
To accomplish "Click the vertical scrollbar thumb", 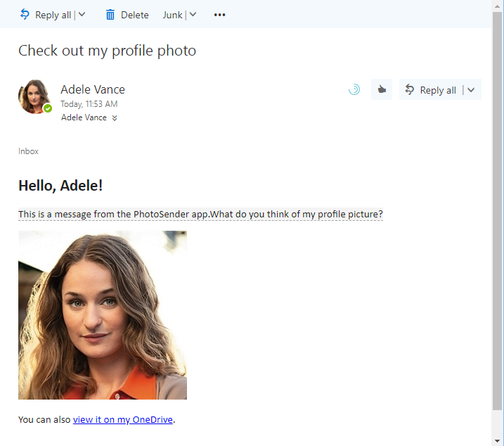I will [497, 211].
